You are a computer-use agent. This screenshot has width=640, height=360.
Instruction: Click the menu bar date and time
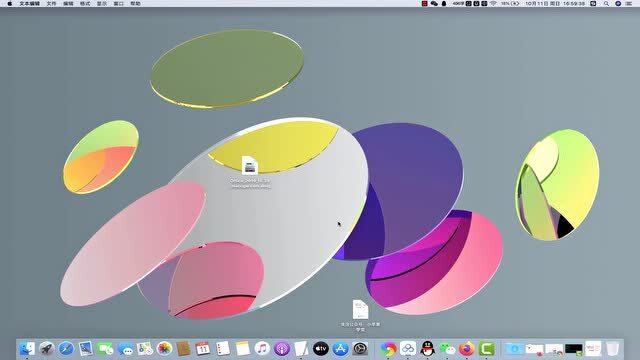click(555, 3)
